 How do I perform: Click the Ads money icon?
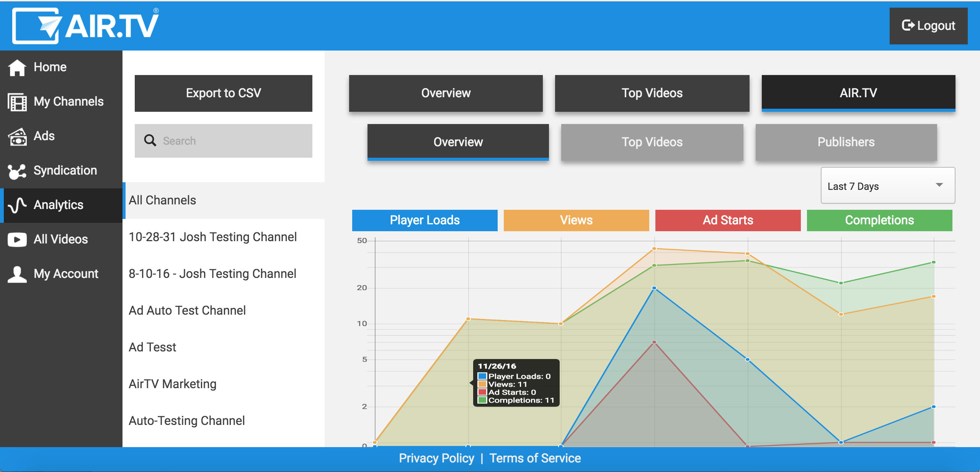point(17,137)
